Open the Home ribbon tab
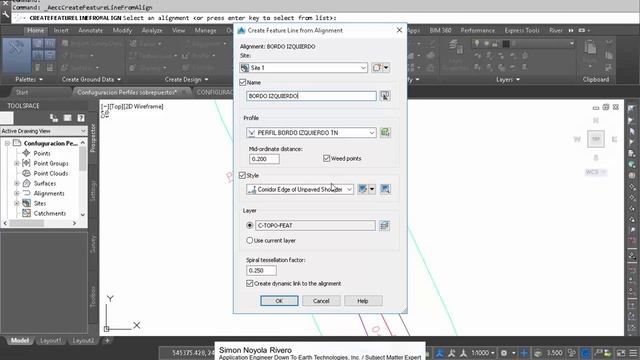Image resolution: width=640 pixels, height=360 pixels. [36, 30]
